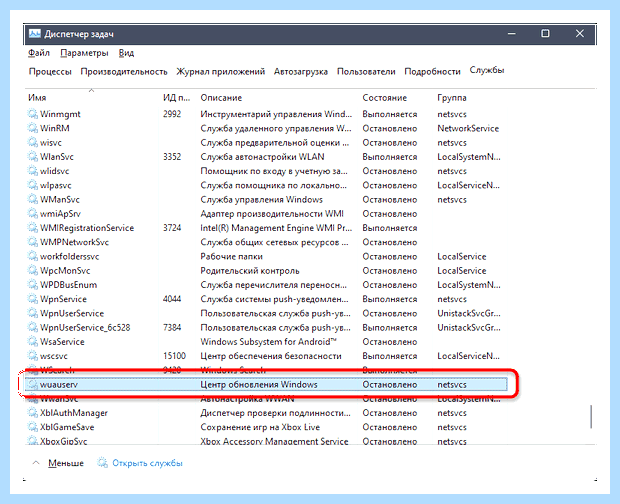The height and width of the screenshot is (504, 620).
Task: Click the Task Manager title bar icon
Action: click(x=34, y=34)
